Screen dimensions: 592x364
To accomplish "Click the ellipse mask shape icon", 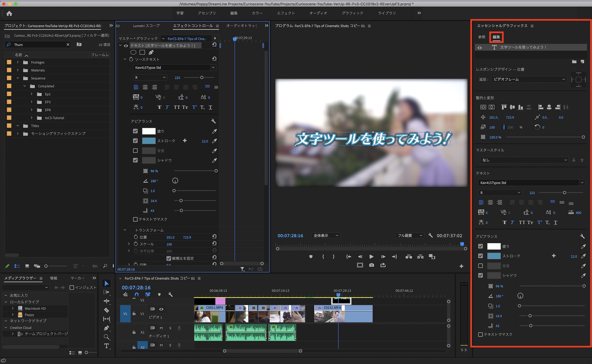I will [133, 52].
